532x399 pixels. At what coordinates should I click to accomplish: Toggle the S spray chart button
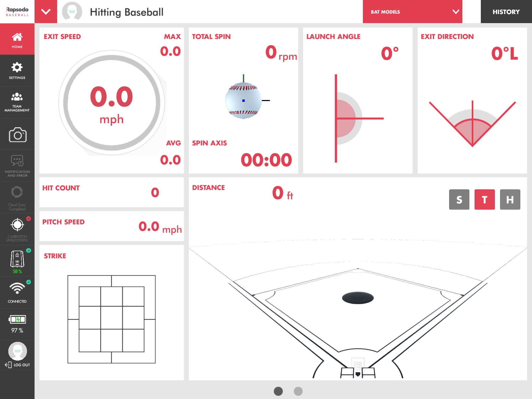(460, 199)
